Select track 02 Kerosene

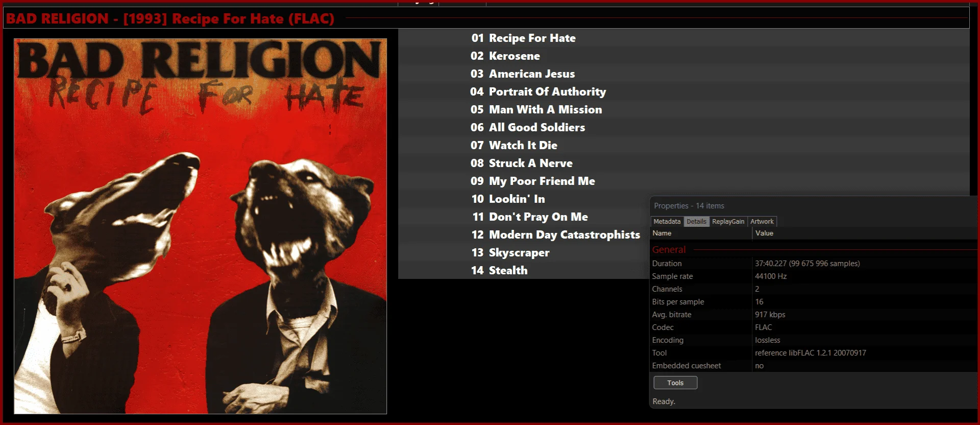(683, 56)
